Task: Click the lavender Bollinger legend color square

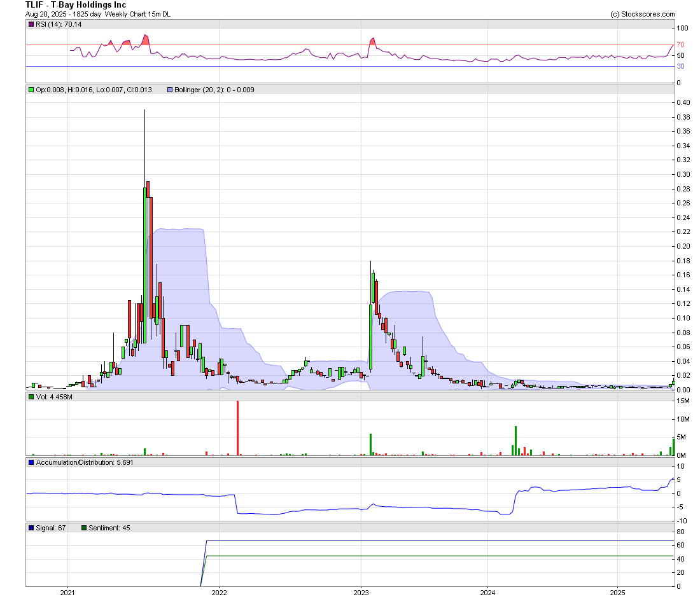Action: pos(170,90)
